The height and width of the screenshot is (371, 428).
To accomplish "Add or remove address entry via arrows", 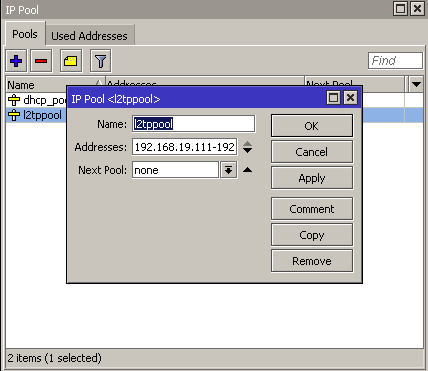I will click(247, 147).
